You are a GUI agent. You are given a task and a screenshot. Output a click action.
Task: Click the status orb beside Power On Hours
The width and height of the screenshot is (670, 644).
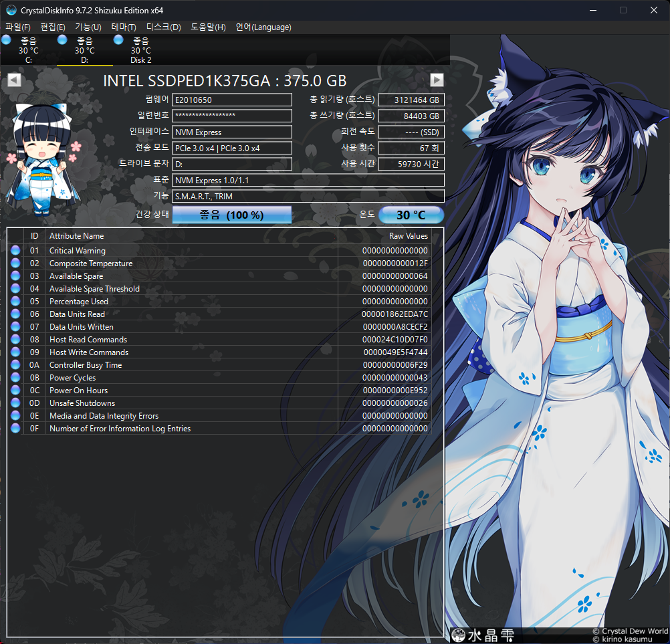click(16, 391)
